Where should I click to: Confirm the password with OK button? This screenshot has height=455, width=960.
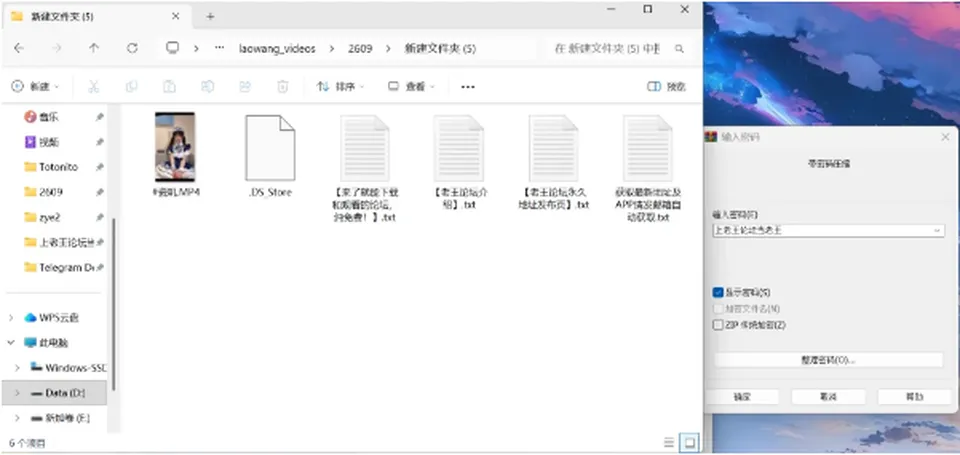pos(742,397)
